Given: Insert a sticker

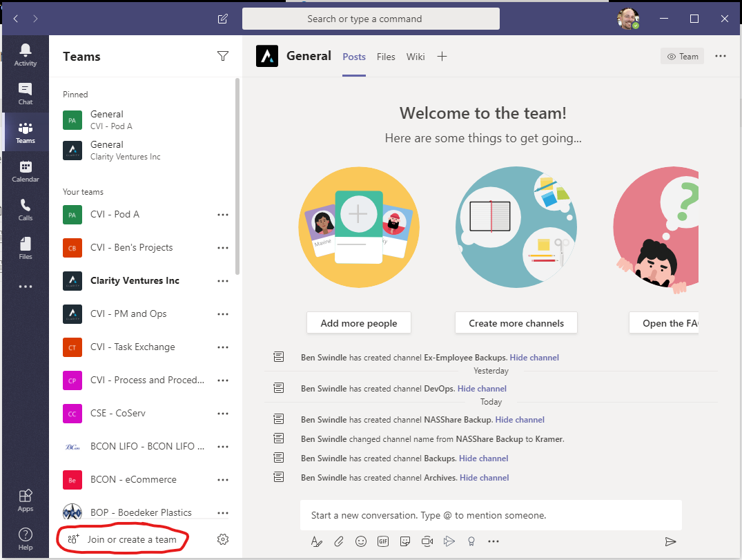Looking at the screenshot, I should (405, 541).
